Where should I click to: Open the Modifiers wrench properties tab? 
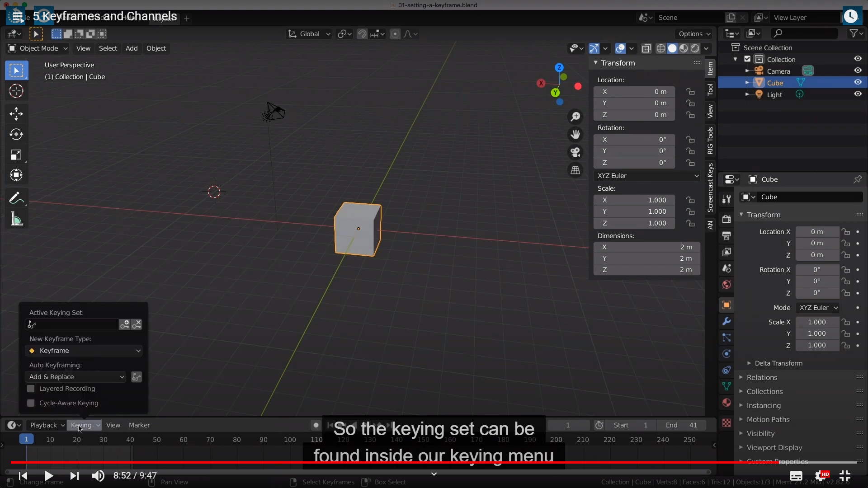coord(726,321)
